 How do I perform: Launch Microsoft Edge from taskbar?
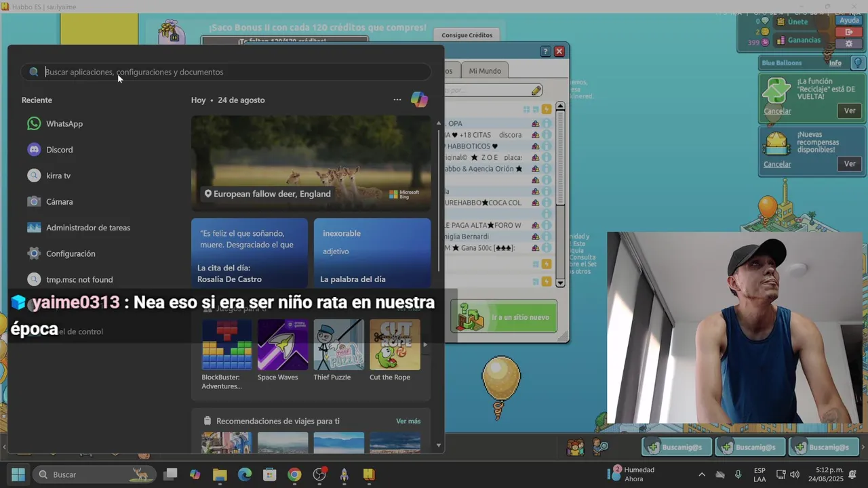click(244, 474)
